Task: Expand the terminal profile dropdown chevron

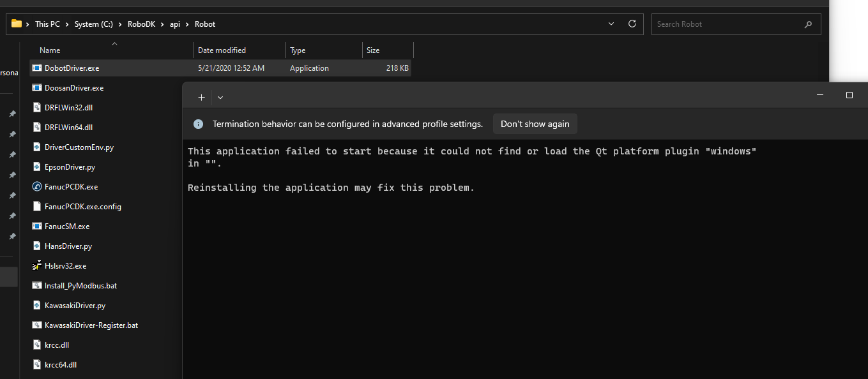Action: coord(220,98)
